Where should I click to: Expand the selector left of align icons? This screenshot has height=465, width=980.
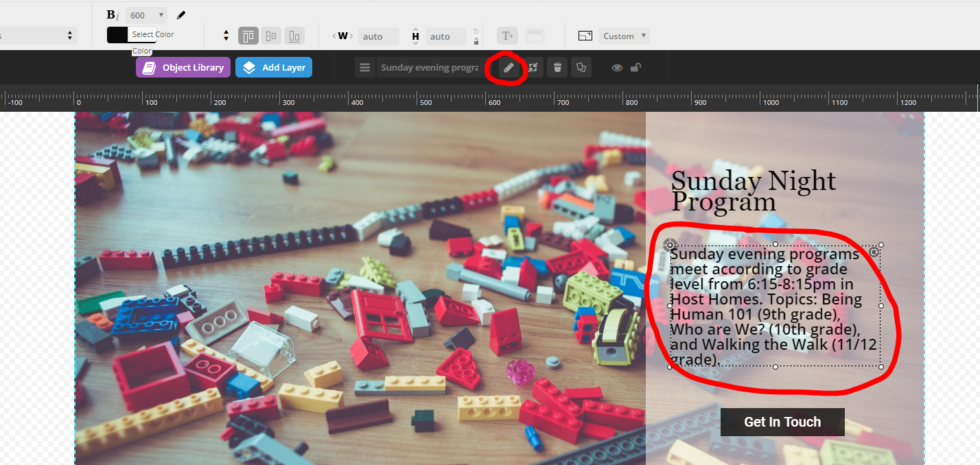226,36
